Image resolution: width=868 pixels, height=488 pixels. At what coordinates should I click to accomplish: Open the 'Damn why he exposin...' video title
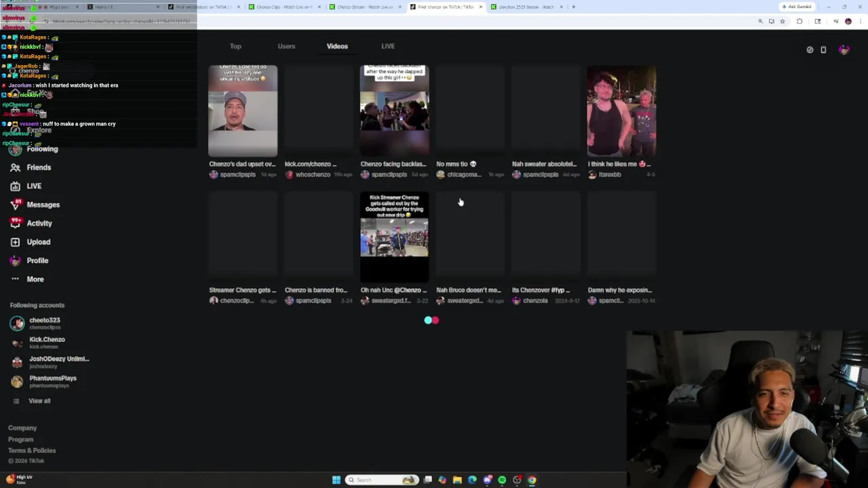(620, 290)
